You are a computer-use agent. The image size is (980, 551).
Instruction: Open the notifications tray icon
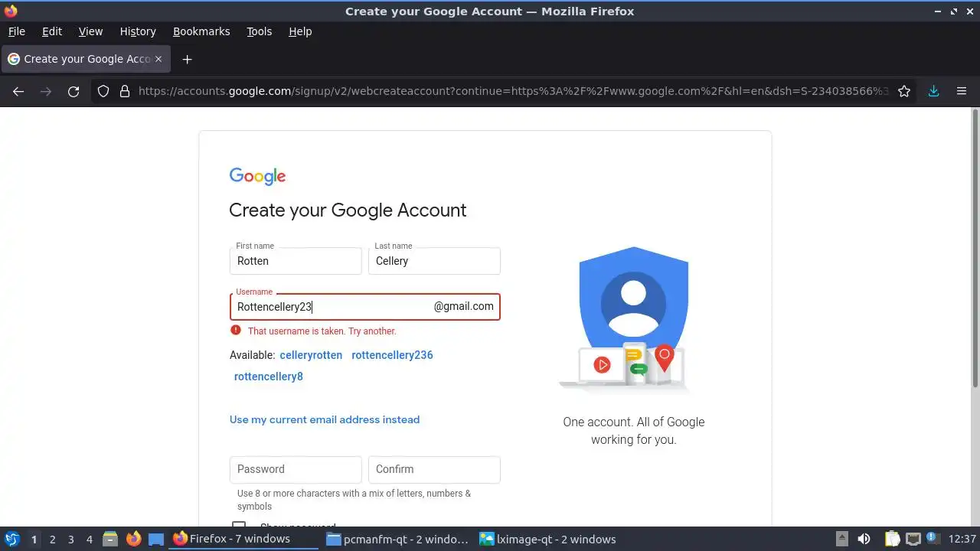click(932, 539)
